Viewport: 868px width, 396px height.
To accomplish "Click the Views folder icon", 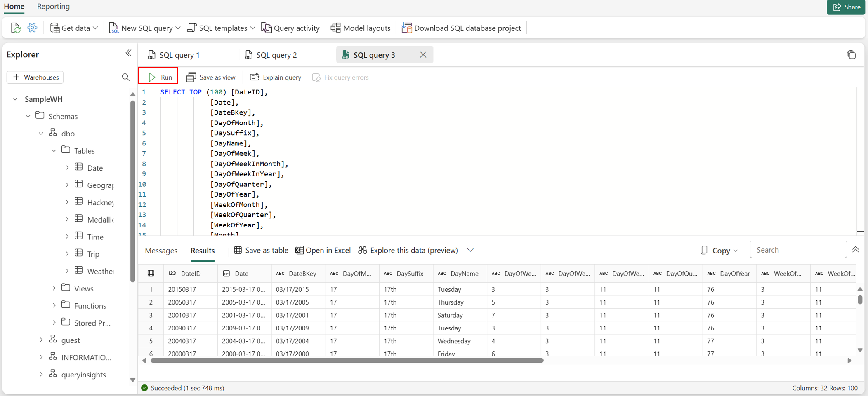I will tap(66, 288).
